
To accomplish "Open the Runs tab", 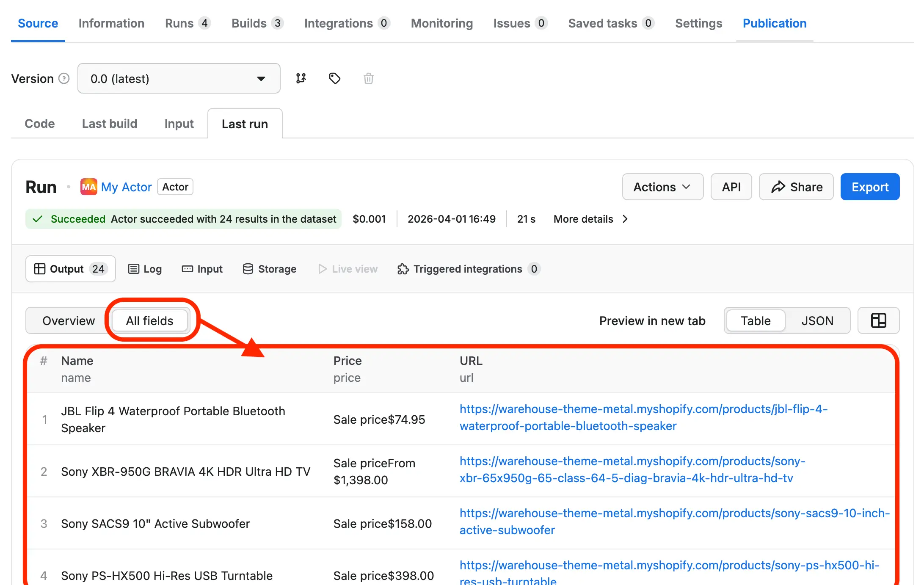I will [x=188, y=23].
